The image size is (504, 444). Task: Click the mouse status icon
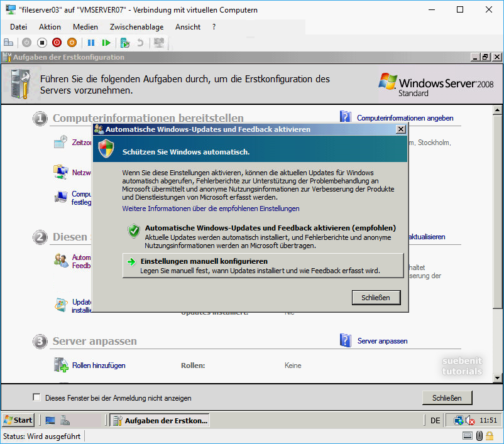(479, 436)
